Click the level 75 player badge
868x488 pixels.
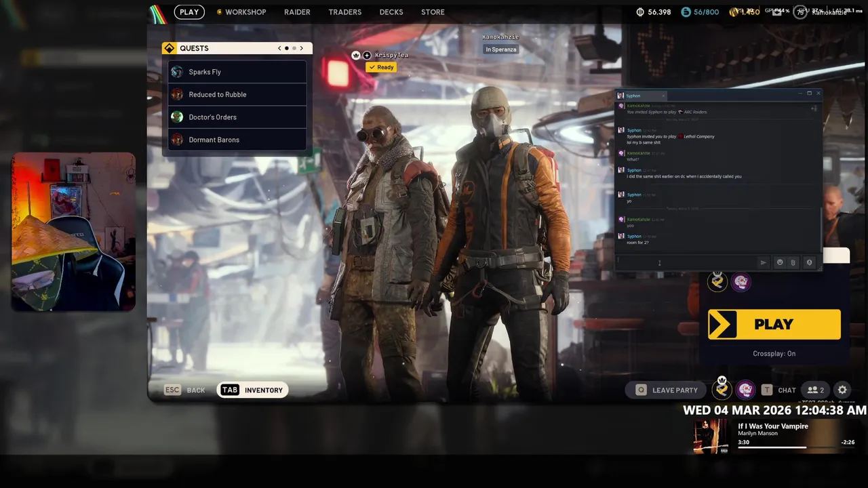pyautogui.click(x=801, y=12)
